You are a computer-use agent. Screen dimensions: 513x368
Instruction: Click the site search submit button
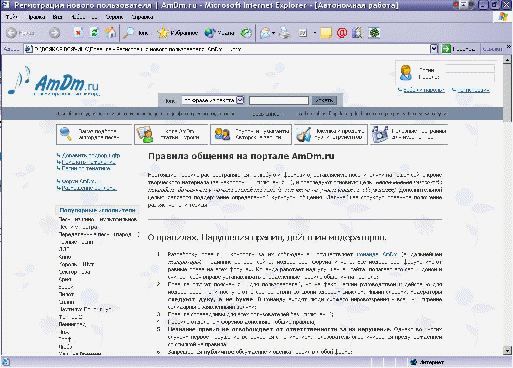tap(324, 100)
